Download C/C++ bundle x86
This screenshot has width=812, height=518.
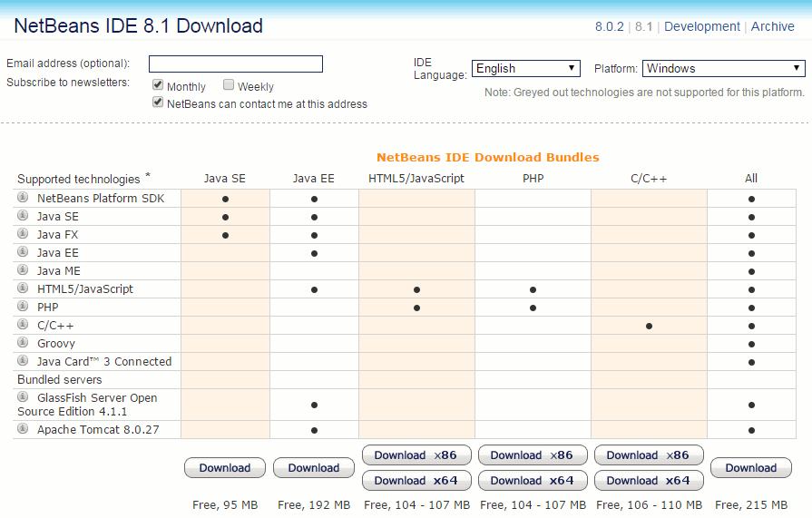coord(649,455)
